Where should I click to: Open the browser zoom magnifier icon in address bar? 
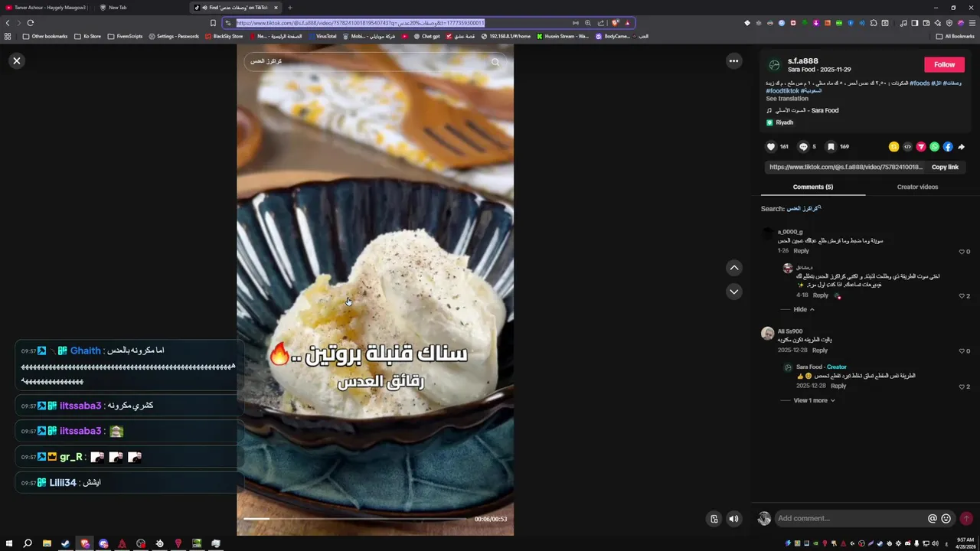[x=588, y=23]
